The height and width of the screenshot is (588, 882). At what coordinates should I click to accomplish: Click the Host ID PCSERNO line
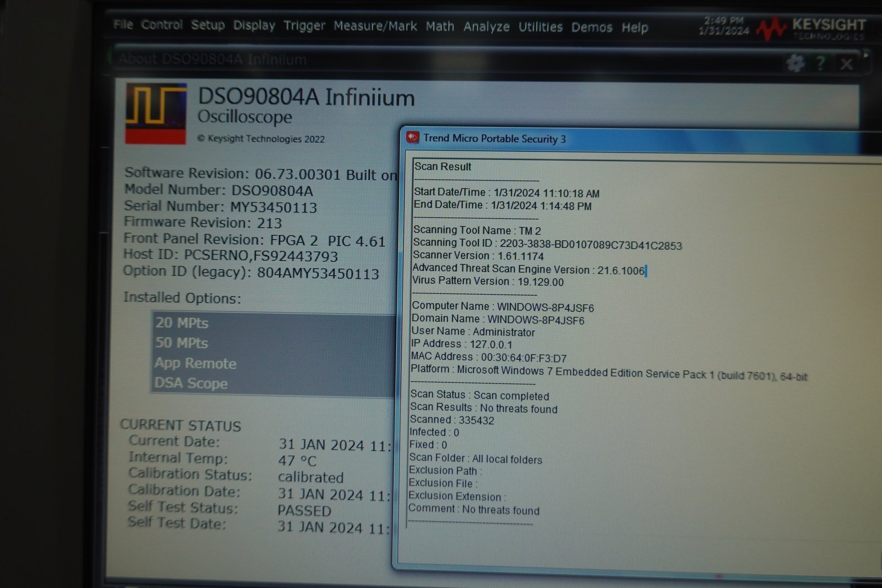pos(230,255)
